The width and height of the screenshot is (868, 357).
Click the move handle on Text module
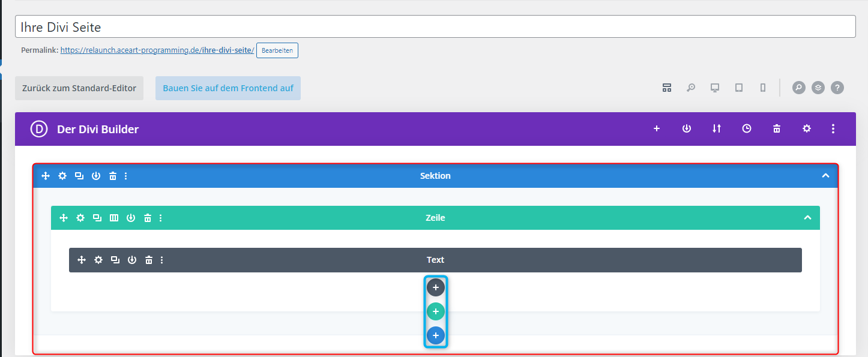[x=82, y=260]
